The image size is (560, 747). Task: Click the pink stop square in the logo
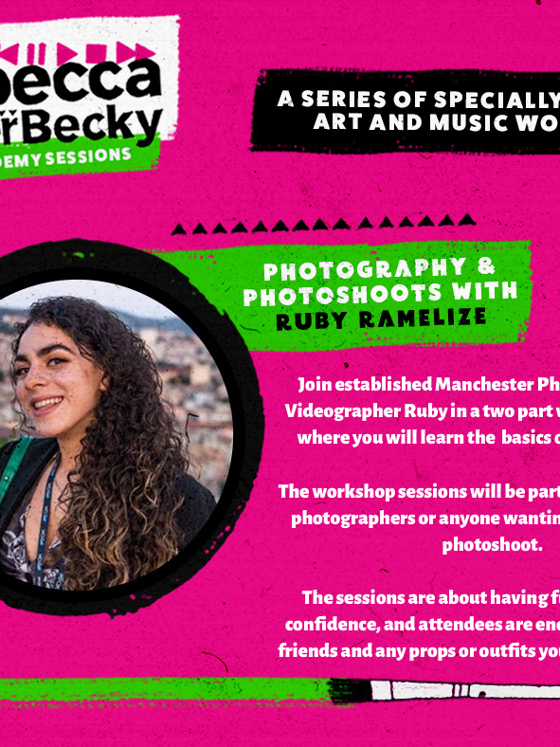(x=97, y=53)
